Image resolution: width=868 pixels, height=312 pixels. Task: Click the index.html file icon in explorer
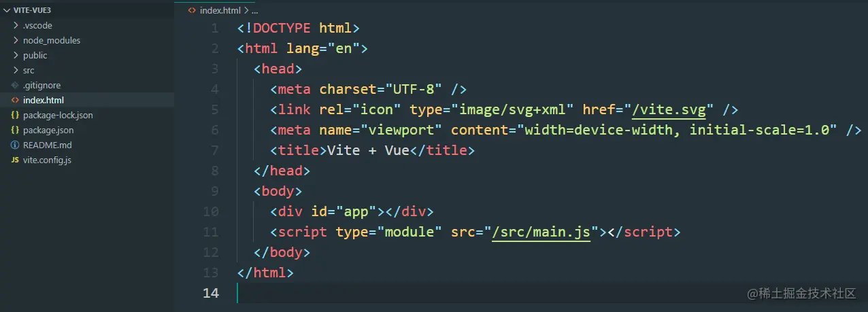16,100
